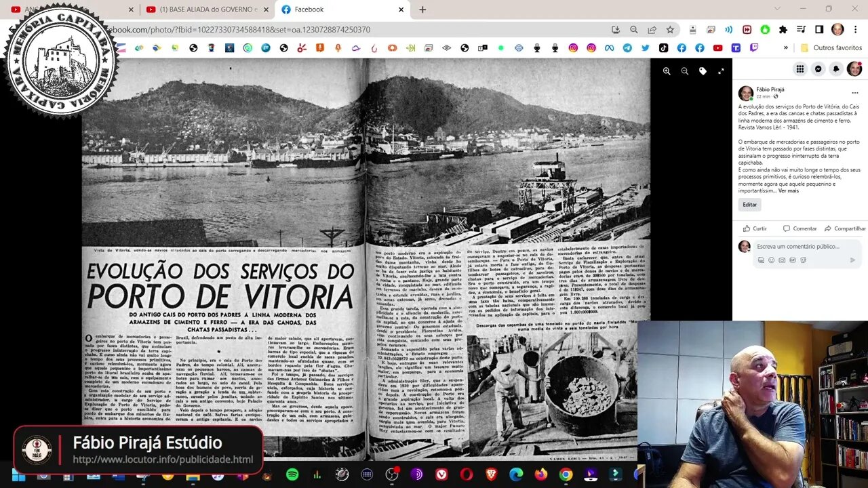Open Fábio Pirajá profile name link
The image size is (868, 488).
coord(770,89)
